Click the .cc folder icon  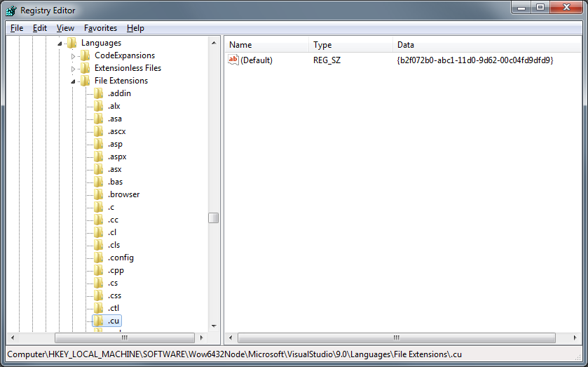tap(99, 220)
